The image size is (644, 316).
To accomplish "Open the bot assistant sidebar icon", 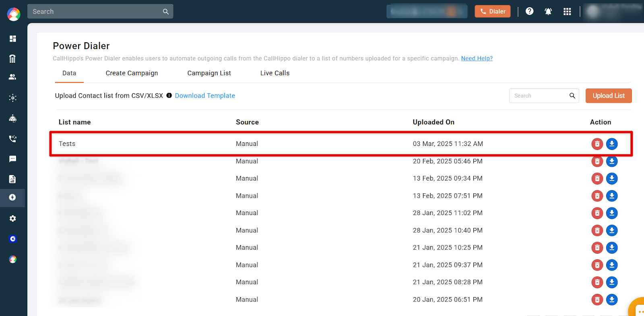I will (x=13, y=118).
